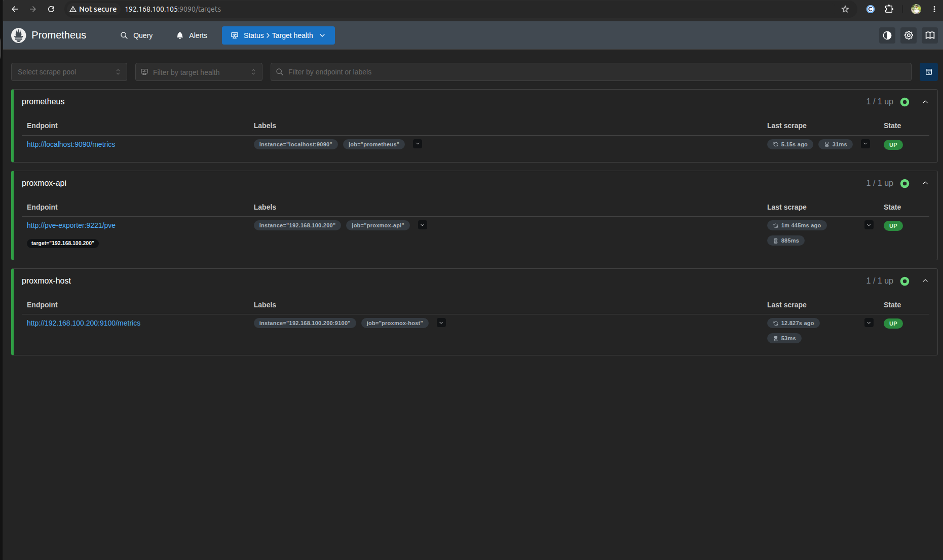943x560 pixels.
Task: Toggle the dark/light theme icon
Action: [x=887, y=35]
